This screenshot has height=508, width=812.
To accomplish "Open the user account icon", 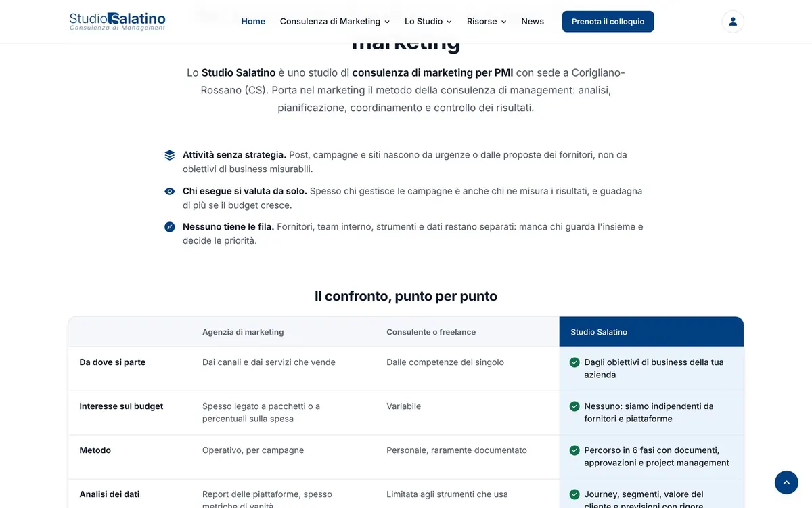I will [x=733, y=22].
